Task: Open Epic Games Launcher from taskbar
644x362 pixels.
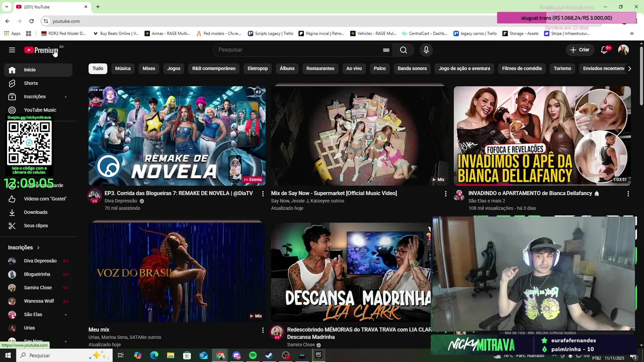Action: [318, 355]
